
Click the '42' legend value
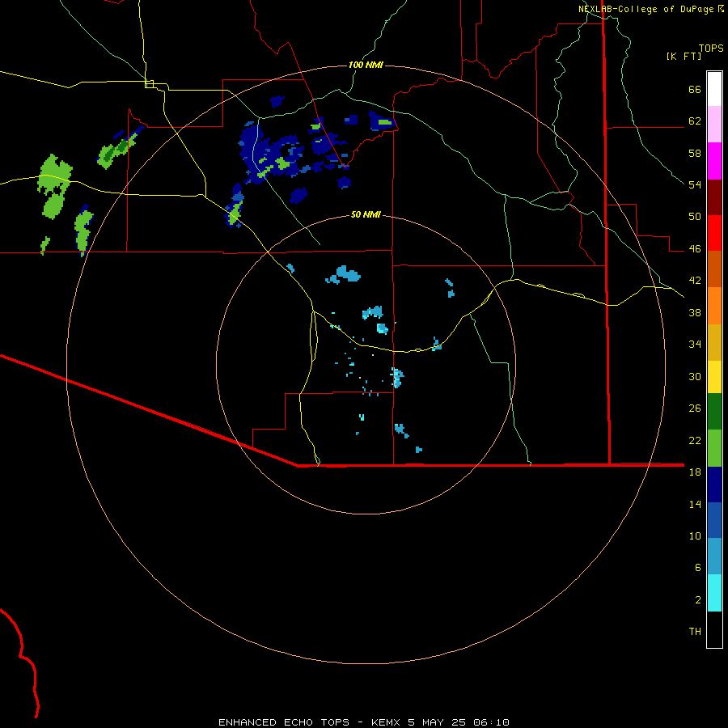click(695, 281)
